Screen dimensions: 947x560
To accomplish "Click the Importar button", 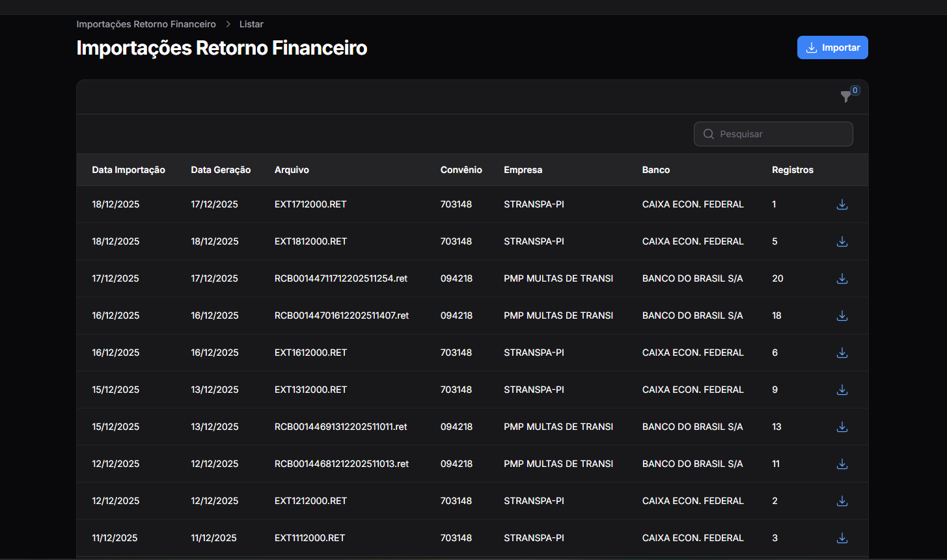I will [832, 47].
